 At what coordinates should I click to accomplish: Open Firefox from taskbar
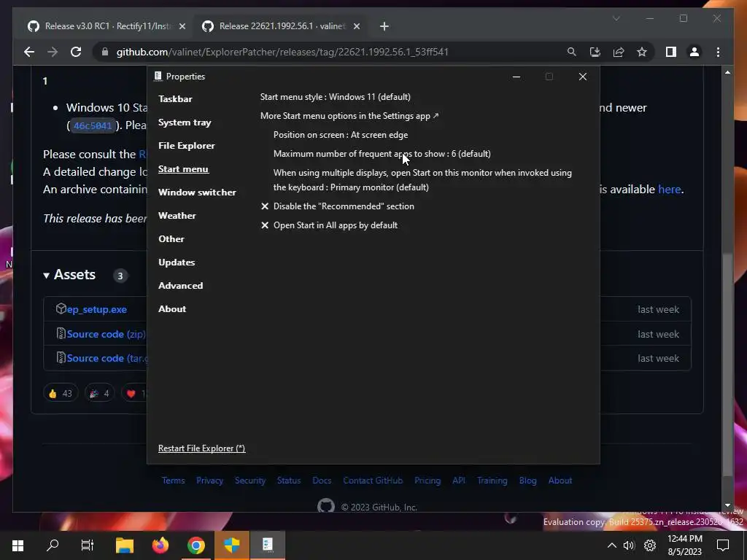coord(160,545)
